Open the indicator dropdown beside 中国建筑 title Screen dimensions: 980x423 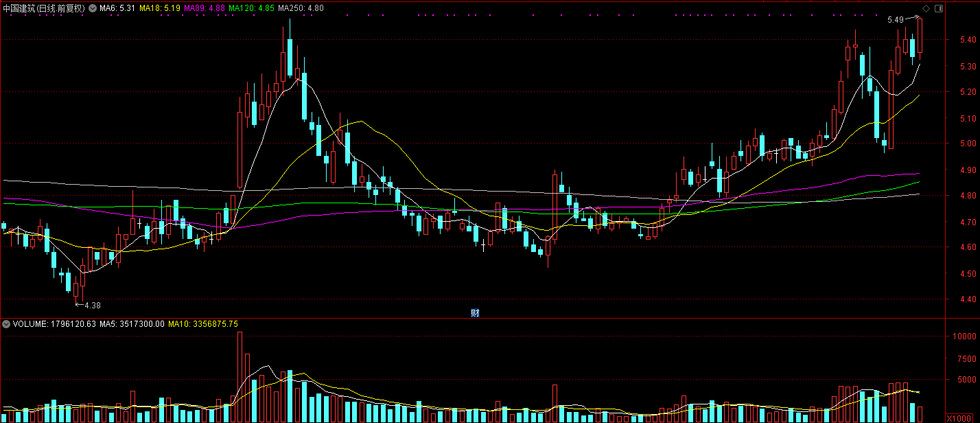tap(94, 8)
